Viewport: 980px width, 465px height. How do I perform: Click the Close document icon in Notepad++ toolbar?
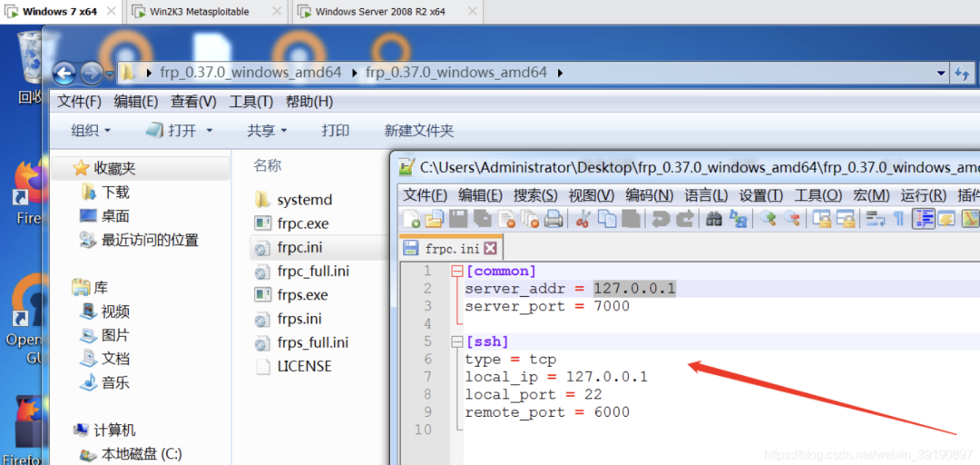505,218
